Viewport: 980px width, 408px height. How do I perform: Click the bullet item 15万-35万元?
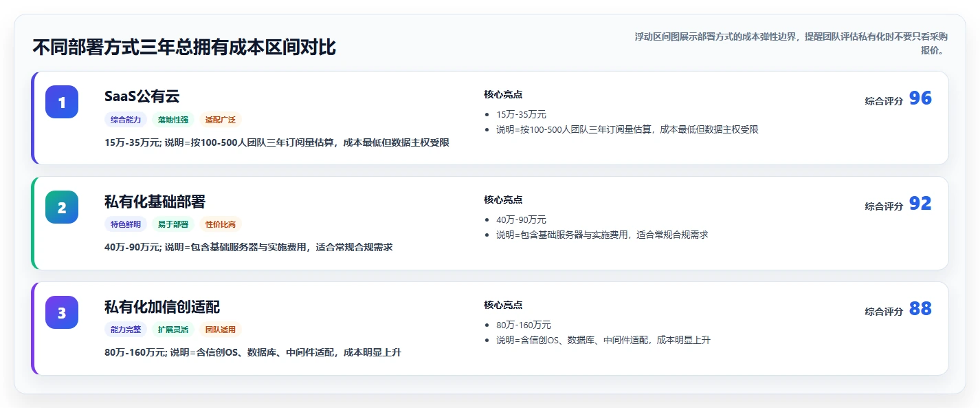521,115
